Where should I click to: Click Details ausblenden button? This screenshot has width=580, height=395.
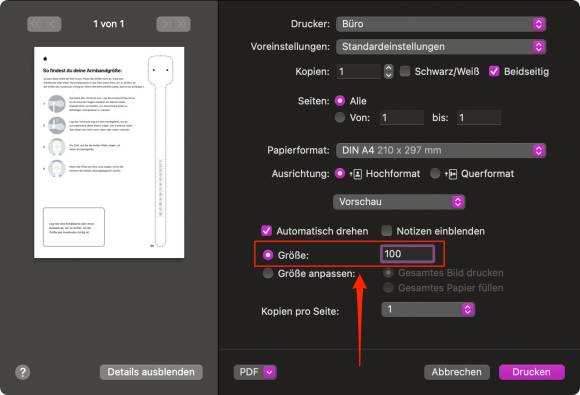click(151, 372)
